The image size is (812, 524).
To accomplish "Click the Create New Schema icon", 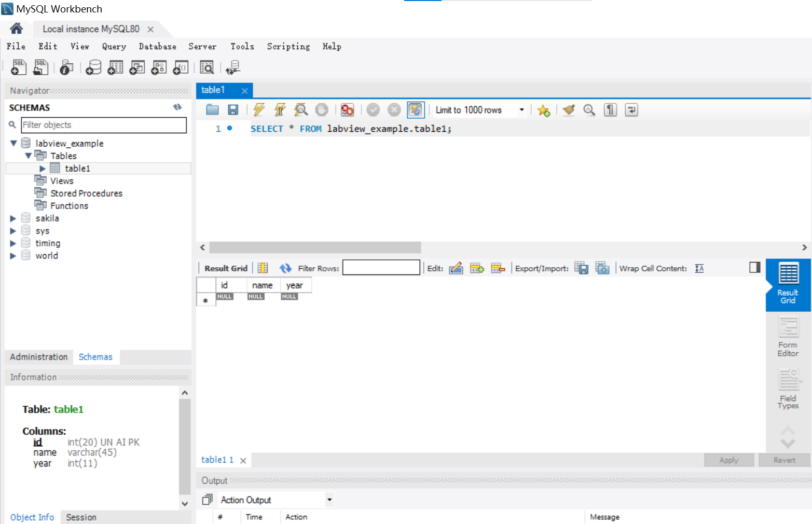I will tap(93, 67).
